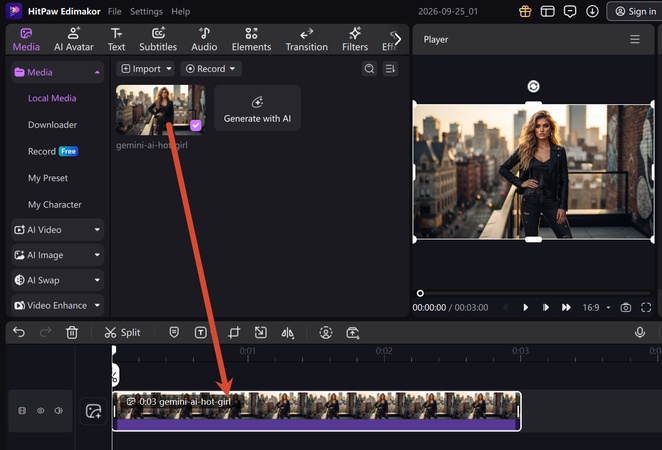Image resolution: width=662 pixels, height=450 pixels.
Task: Open My Character in the sidebar
Action: (54, 205)
